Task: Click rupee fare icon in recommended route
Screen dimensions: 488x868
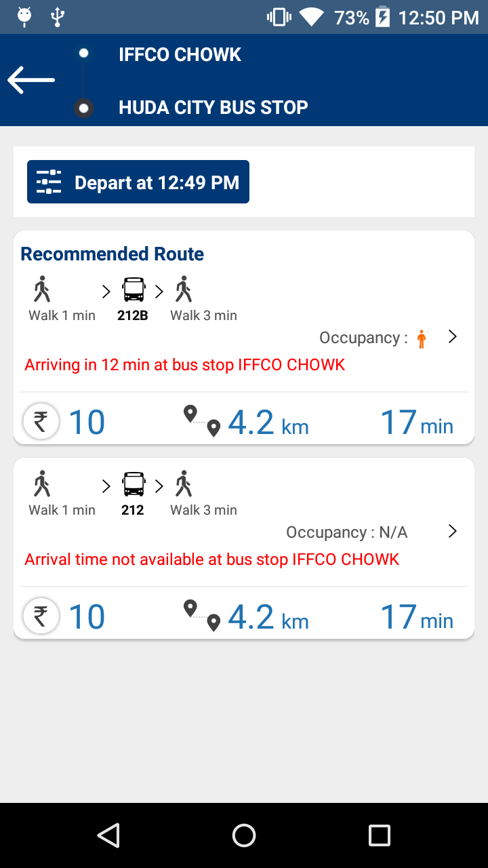Action: (x=41, y=422)
